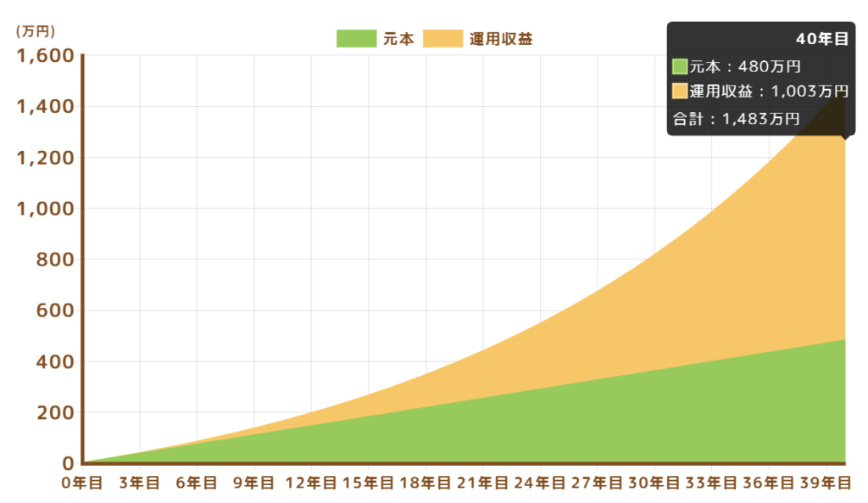The image size is (868, 503).
Task: Click the 400 y-axis label
Action: click(54, 361)
